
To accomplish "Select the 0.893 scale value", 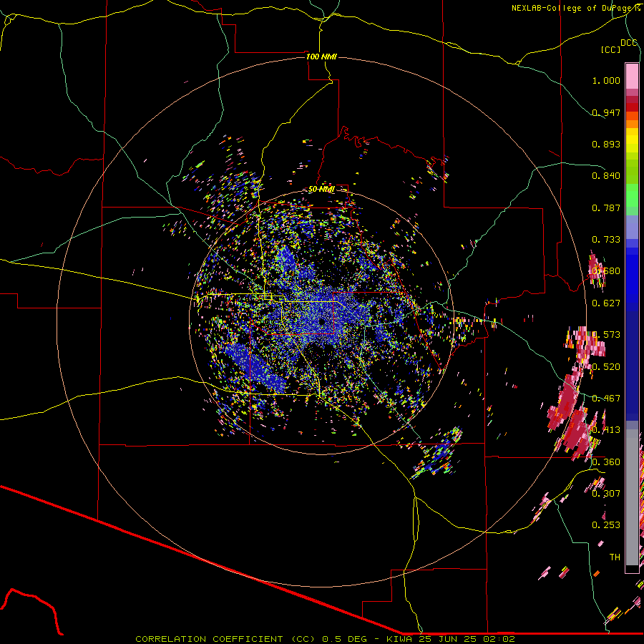I will click(x=606, y=144).
